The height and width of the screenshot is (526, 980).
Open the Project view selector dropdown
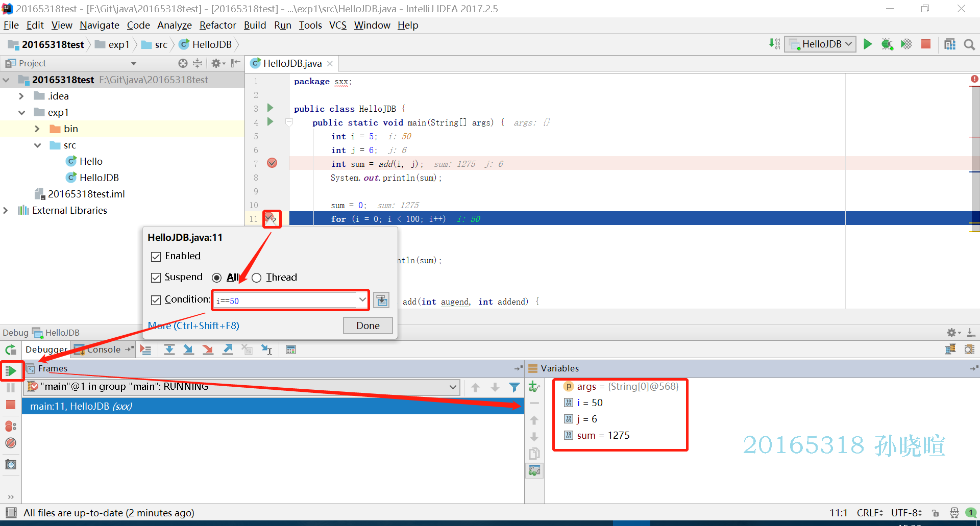(134, 64)
